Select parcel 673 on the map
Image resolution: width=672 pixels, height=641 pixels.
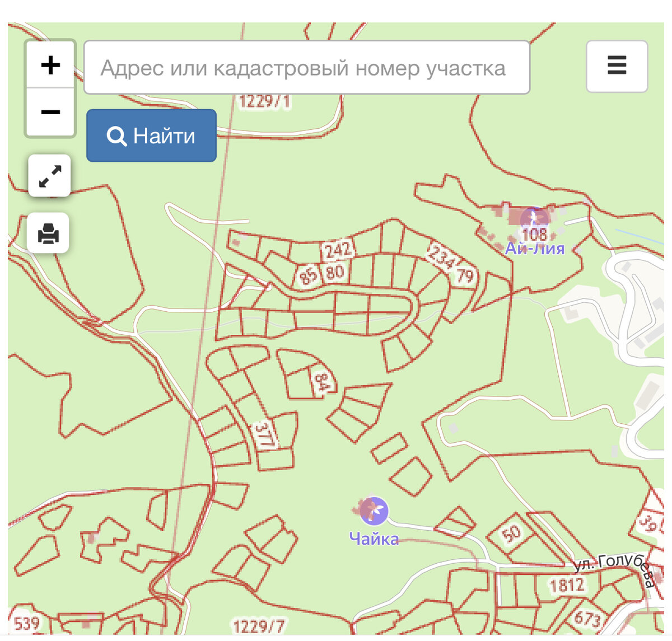[x=589, y=619]
